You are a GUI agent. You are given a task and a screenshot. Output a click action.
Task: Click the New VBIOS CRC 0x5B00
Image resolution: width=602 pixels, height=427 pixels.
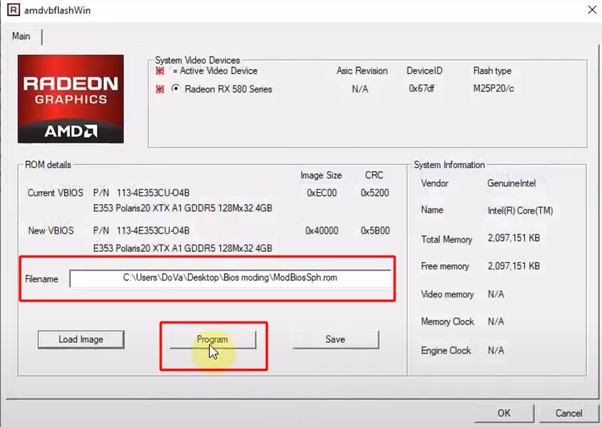(375, 230)
